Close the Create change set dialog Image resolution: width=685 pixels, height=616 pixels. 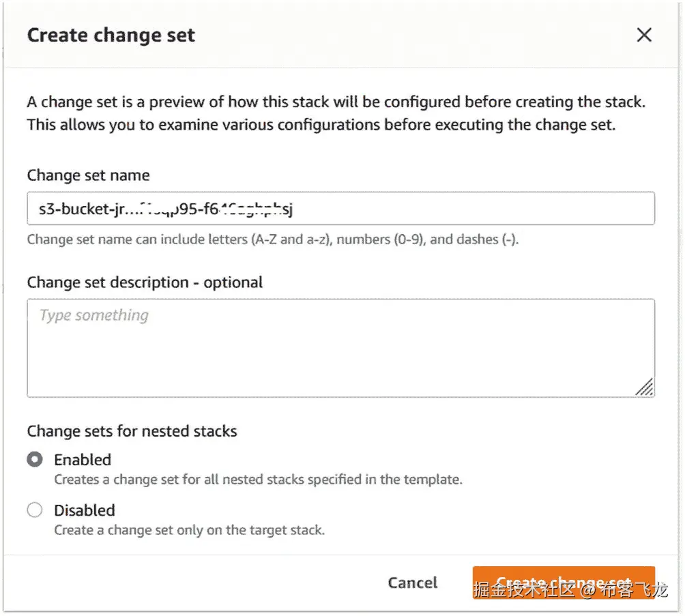pyautogui.click(x=644, y=35)
